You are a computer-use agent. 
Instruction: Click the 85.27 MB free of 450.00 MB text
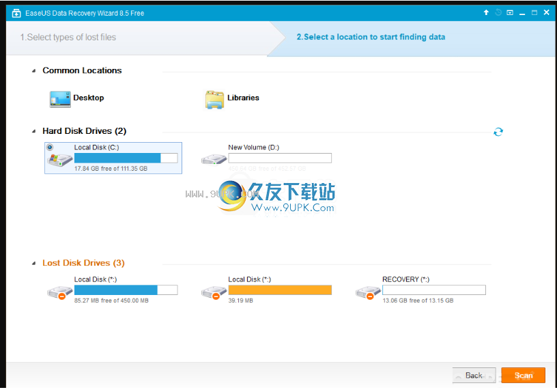point(111,300)
